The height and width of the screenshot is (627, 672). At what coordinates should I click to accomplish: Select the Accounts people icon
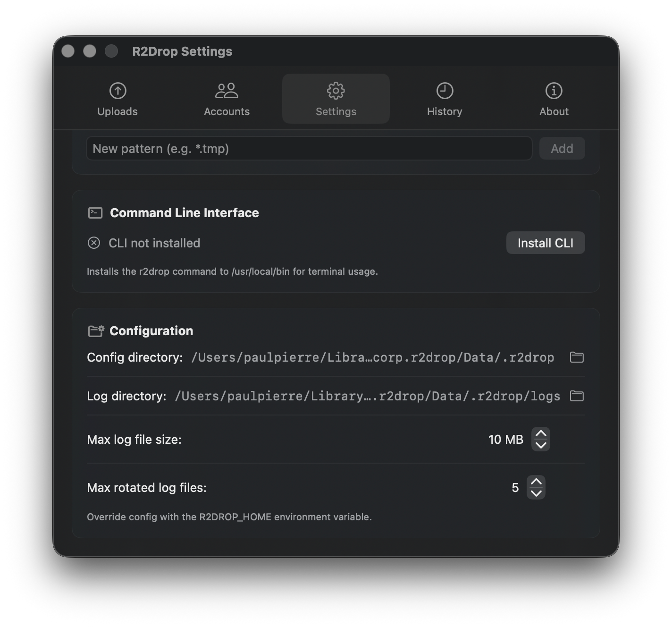coord(227,90)
